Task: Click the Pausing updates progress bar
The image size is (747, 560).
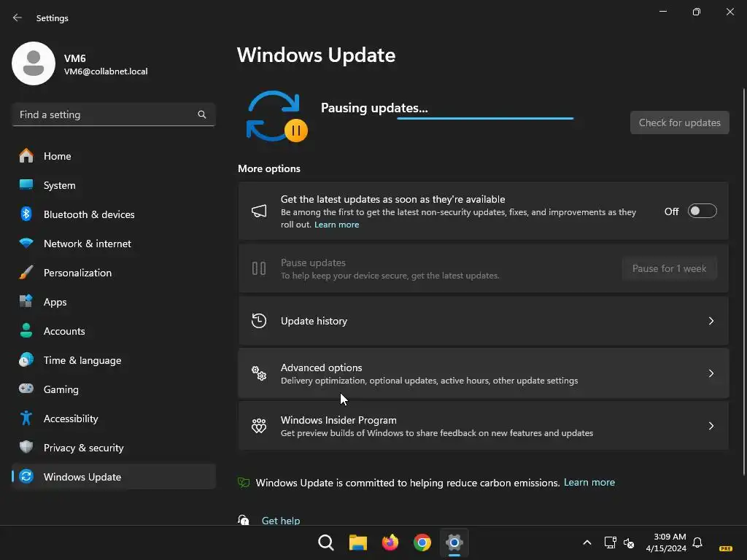Action: pyautogui.click(x=485, y=118)
